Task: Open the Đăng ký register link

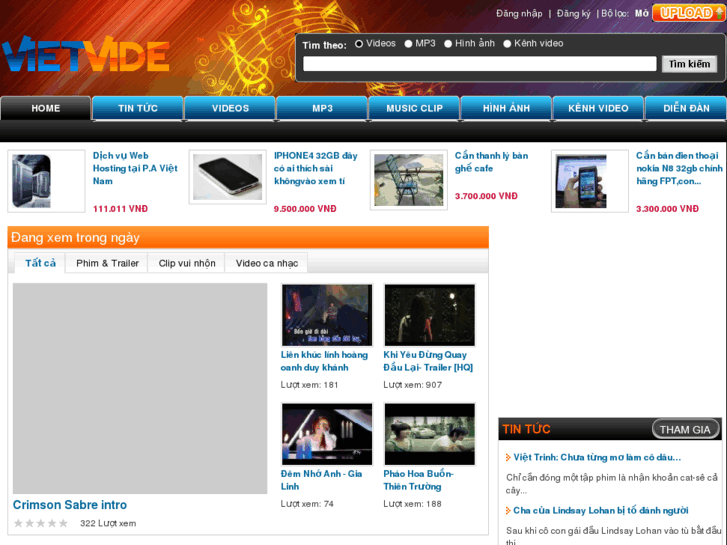Action: tap(574, 13)
